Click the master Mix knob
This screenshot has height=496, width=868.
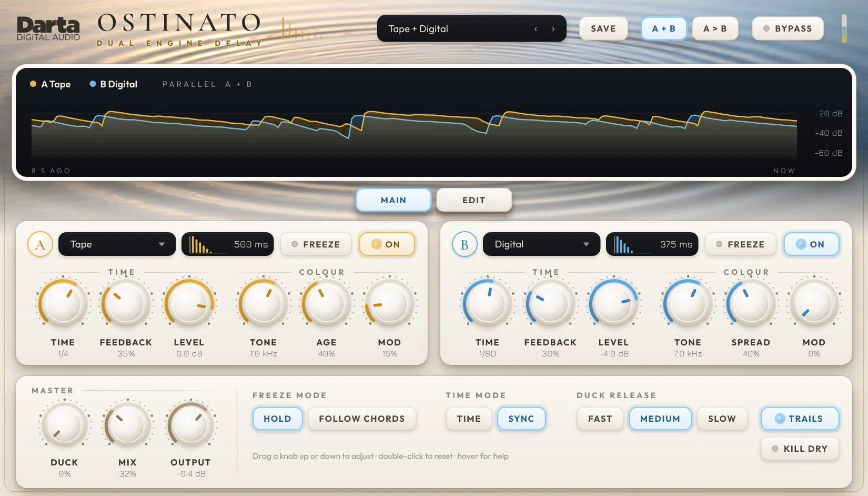(128, 425)
